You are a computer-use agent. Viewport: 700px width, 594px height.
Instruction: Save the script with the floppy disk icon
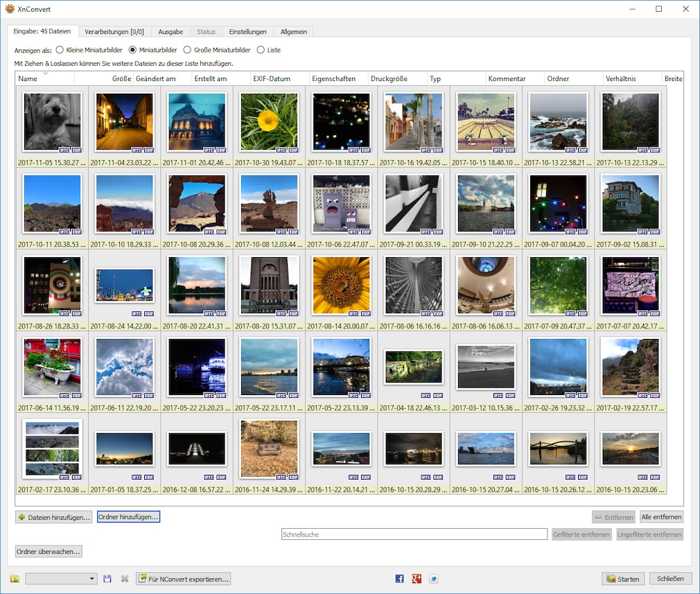click(107, 579)
